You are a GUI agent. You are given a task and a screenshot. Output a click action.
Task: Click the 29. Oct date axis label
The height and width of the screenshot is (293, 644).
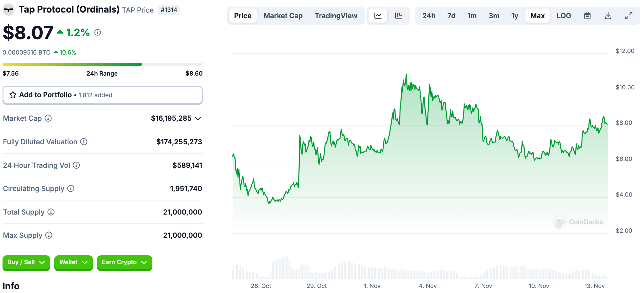click(x=317, y=286)
